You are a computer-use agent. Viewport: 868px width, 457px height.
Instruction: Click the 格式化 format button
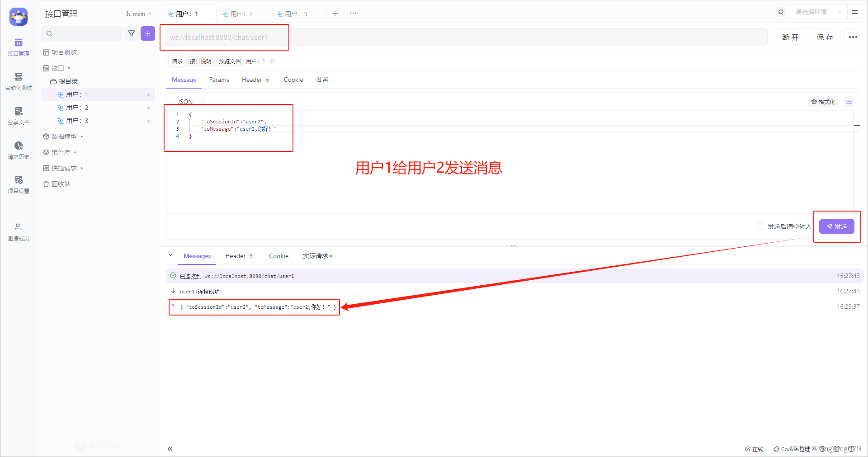click(823, 102)
